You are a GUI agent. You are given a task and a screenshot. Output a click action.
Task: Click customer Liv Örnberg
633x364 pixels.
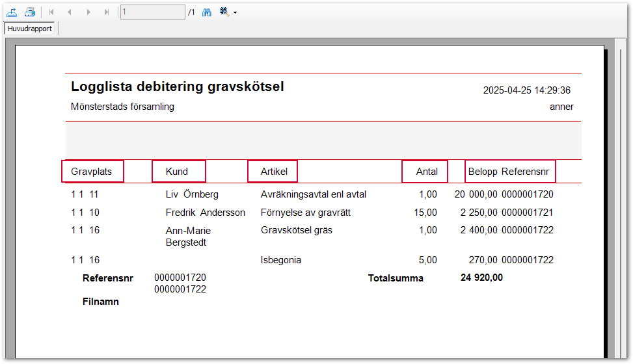192,194
